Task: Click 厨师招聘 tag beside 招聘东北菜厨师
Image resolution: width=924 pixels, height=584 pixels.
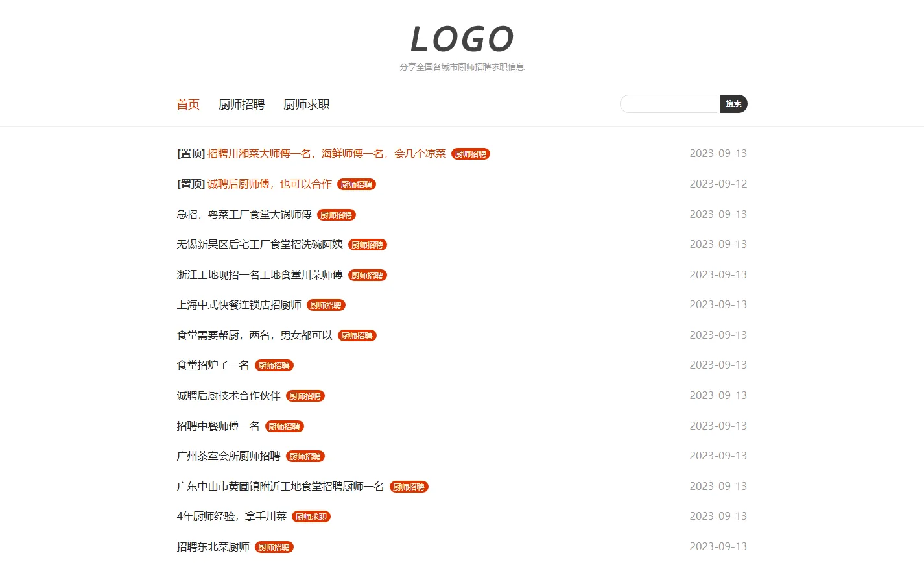Action: point(274,548)
